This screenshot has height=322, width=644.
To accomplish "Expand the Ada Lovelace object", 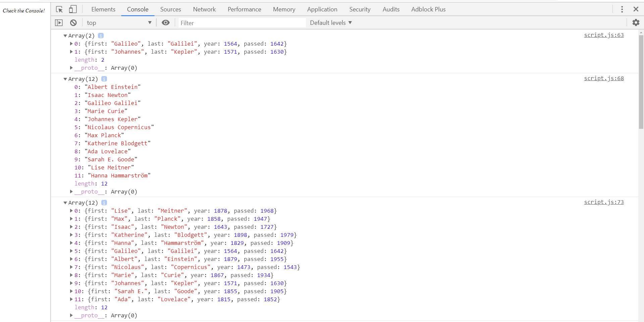I will coord(71,299).
